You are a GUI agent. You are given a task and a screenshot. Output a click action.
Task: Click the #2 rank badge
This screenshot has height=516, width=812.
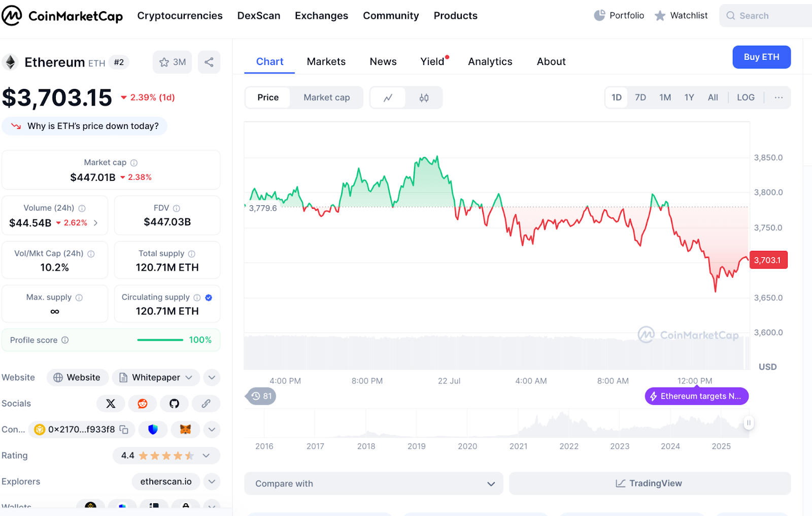pos(119,62)
